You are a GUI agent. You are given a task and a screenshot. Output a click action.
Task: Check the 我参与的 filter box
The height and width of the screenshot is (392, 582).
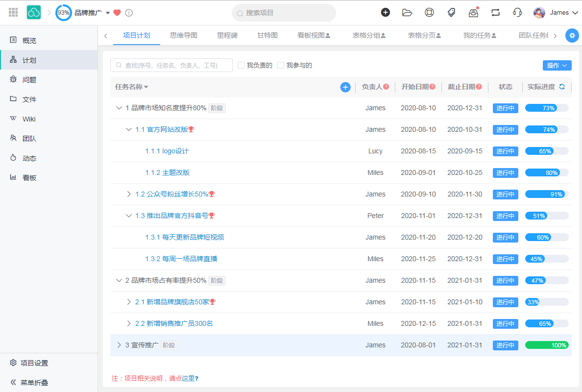coord(280,65)
